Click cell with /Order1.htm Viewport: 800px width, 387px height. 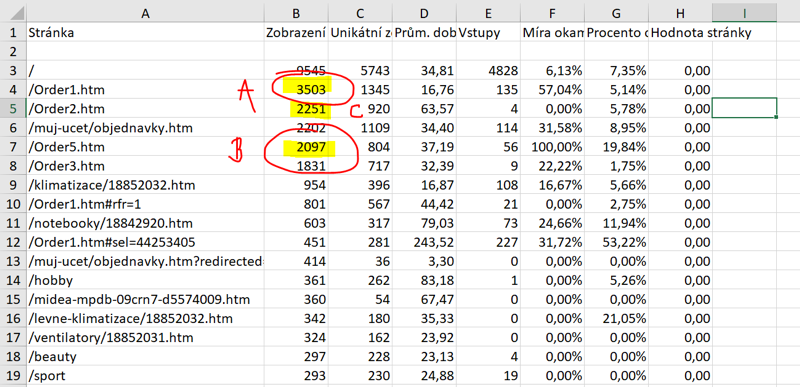point(145,90)
